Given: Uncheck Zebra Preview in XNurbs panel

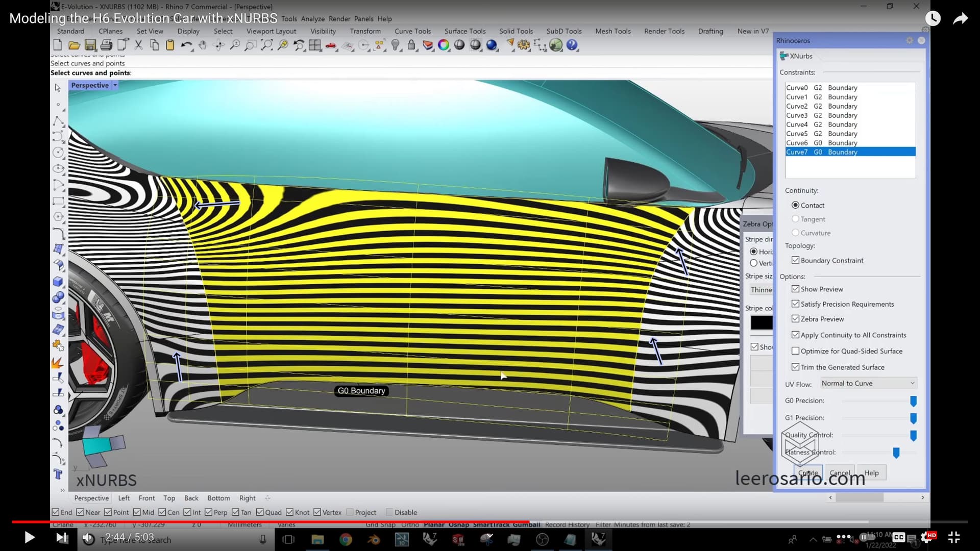Looking at the screenshot, I should click(795, 319).
